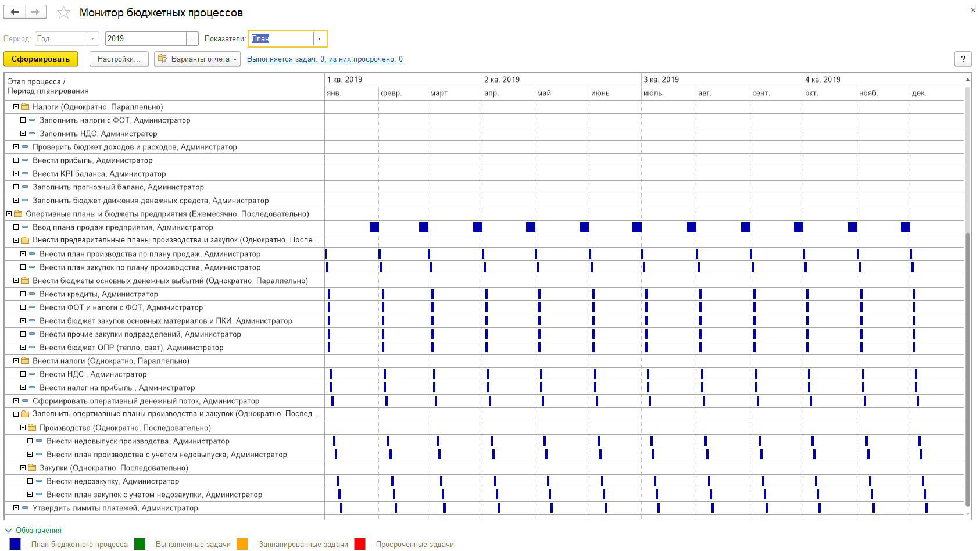Click the back navigation arrow

point(15,12)
